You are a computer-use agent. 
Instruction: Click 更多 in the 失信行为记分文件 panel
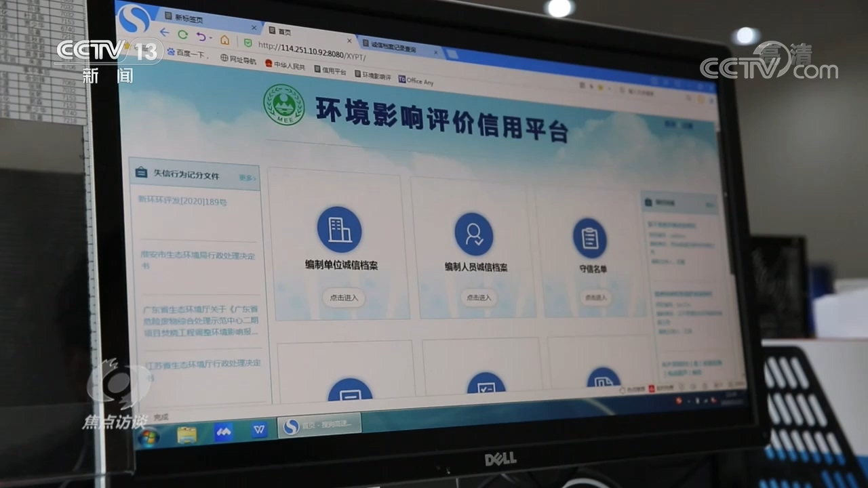pos(248,178)
